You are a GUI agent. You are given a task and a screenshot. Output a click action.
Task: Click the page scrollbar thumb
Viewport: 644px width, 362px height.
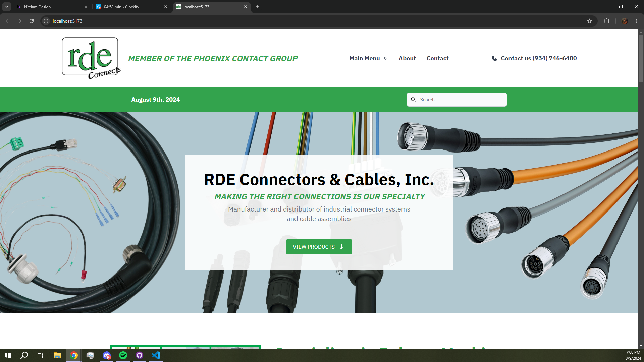[x=641, y=59]
